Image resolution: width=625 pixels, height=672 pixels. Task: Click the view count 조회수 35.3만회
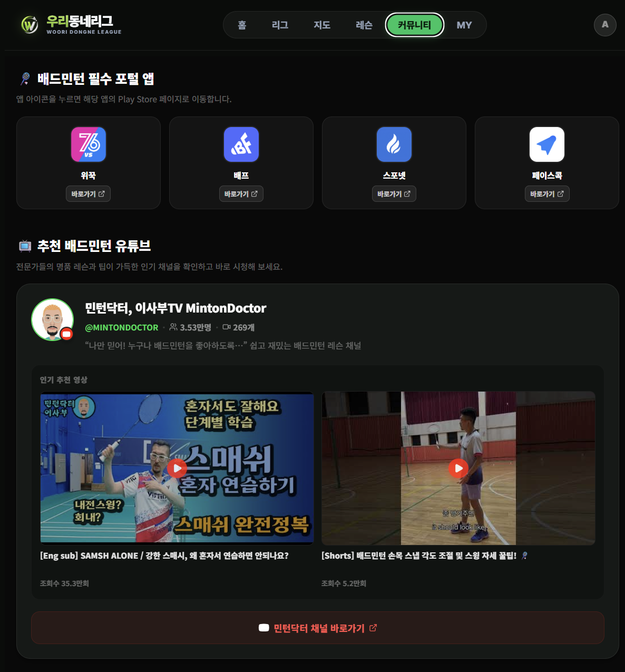pyautogui.click(x=64, y=583)
